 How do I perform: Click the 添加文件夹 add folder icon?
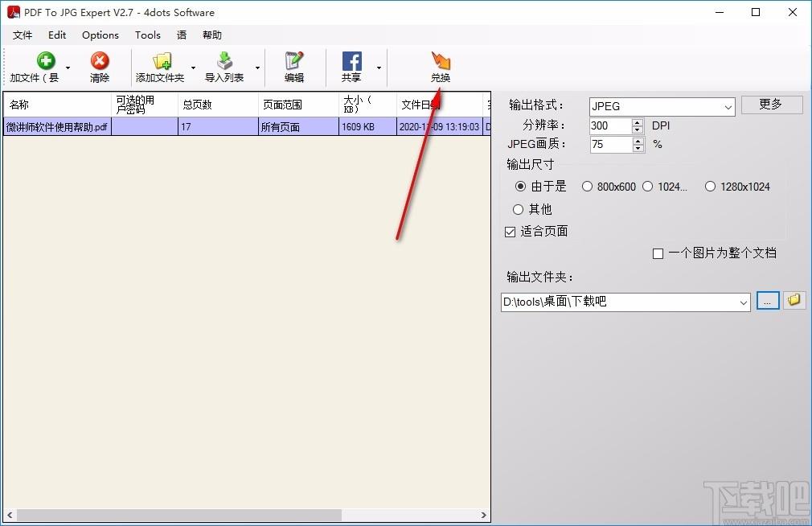point(162,60)
